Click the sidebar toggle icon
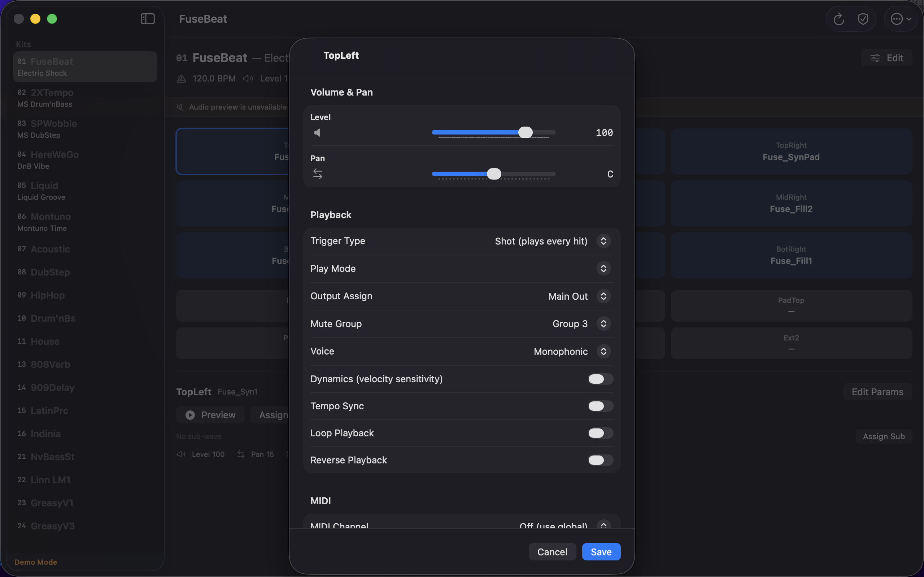924x577 pixels. [147, 18]
